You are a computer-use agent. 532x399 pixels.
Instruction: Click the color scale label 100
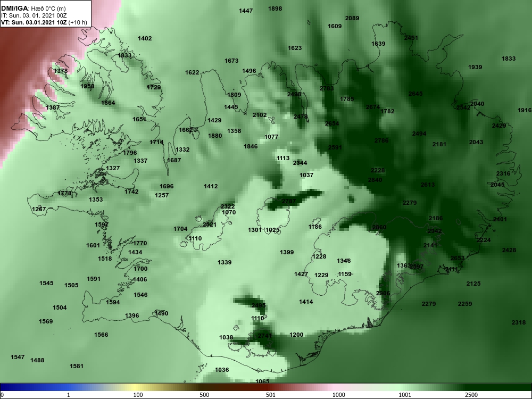pyautogui.click(x=138, y=395)
